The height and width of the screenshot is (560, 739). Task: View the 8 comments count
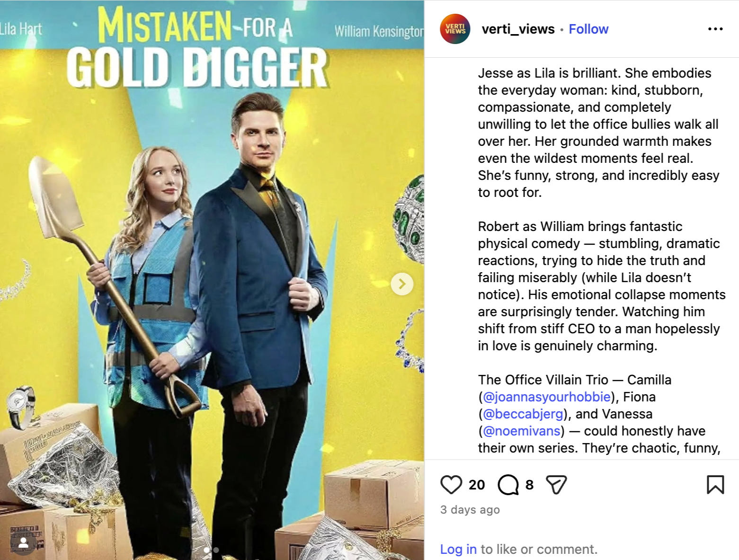pos(529,485)
